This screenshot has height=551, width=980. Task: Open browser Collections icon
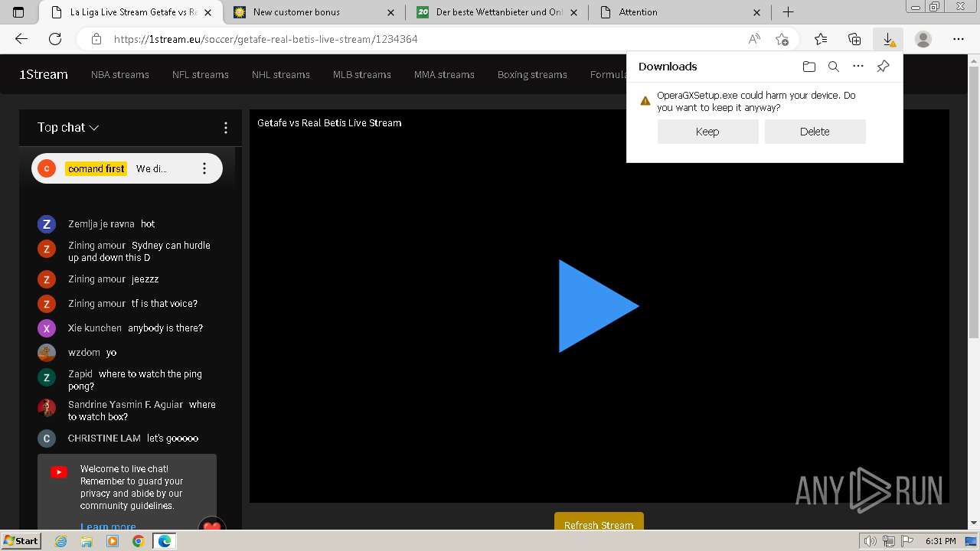coord(854,39)
